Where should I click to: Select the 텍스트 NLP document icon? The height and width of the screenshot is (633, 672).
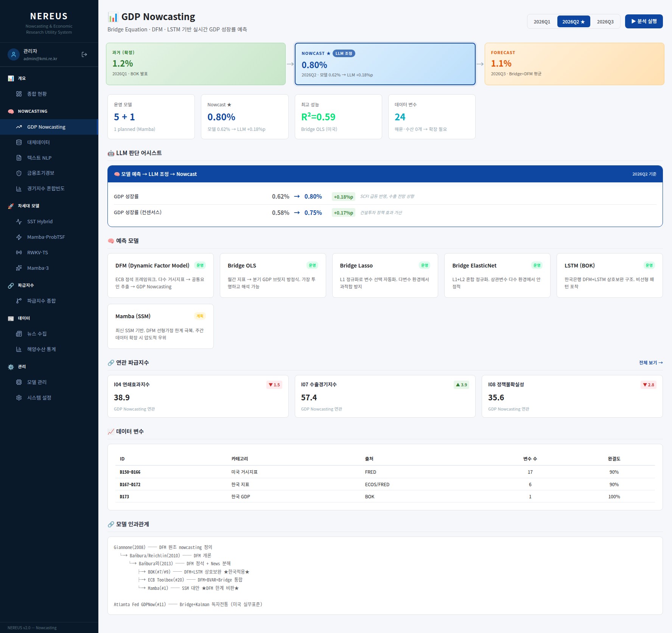coord(19,158)
